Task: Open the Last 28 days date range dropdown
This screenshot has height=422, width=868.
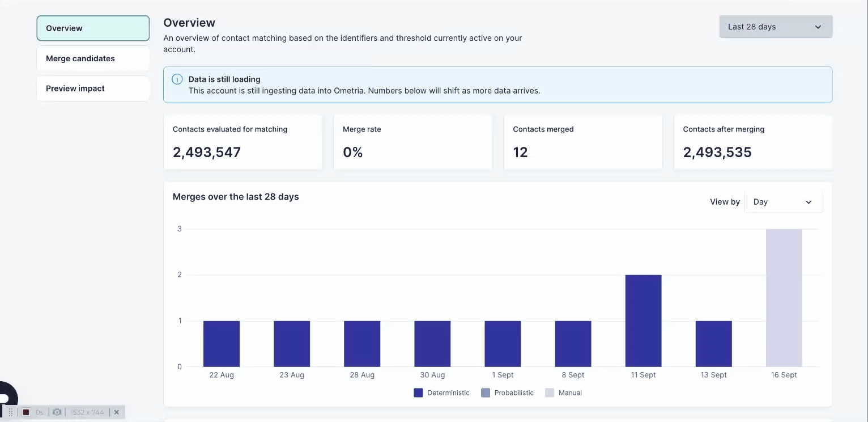Action: click(776, 27)
